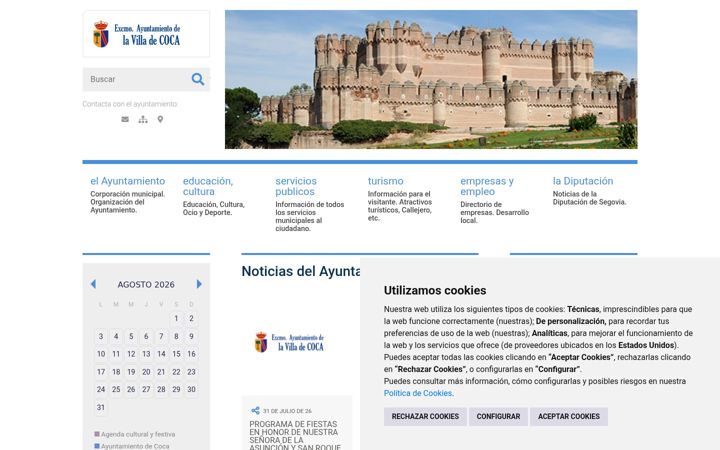Screen dimensions: 720x450
Task: Open the empresas y empleo menu
Action: 487,186
